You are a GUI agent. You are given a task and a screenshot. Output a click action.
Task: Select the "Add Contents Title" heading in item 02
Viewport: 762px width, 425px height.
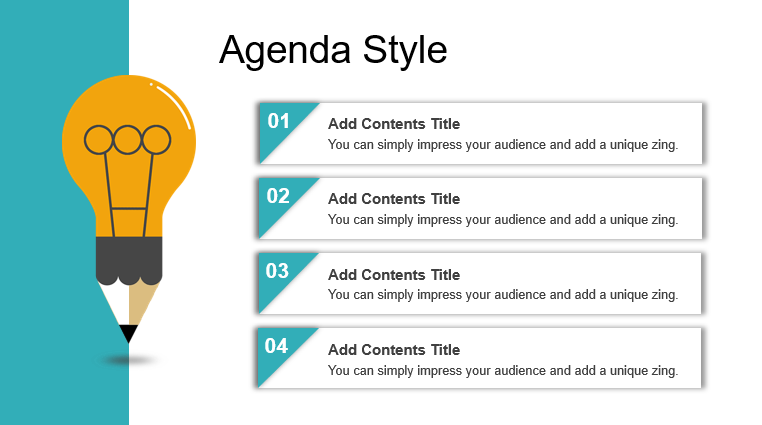(394, 199)
